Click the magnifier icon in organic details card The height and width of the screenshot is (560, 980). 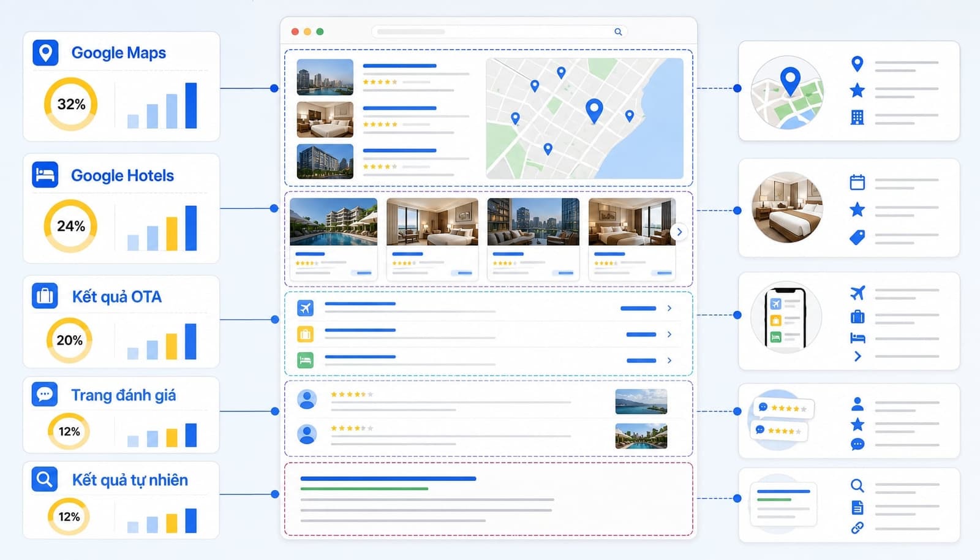858,486
